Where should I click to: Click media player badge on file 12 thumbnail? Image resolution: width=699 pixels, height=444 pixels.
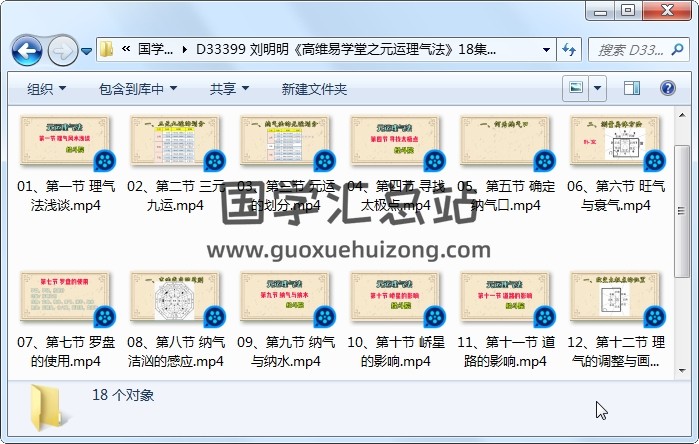655,317
